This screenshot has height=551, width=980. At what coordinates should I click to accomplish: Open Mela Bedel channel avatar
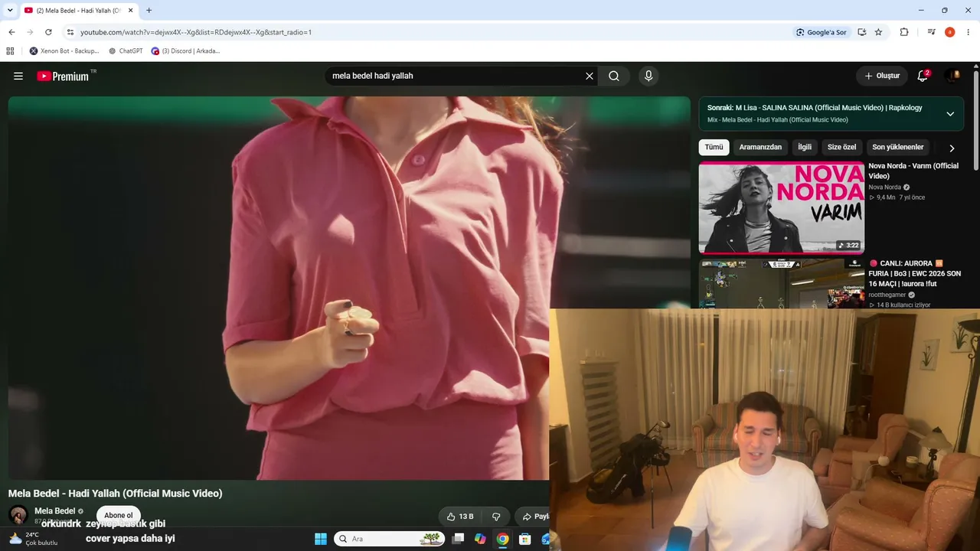[18, 515]
